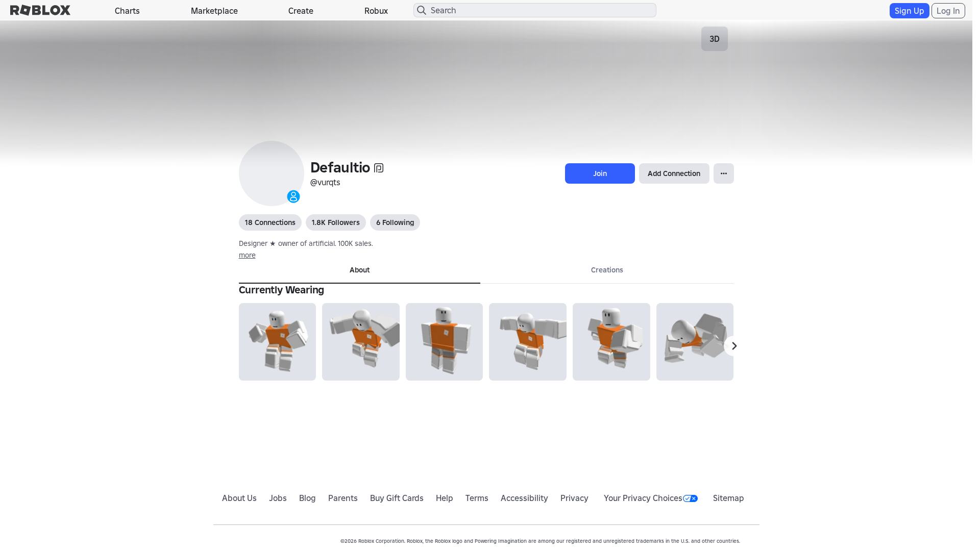This screenshot has height=551, width=980.
Task: Click the search magnifier icon
Action: 422,10
